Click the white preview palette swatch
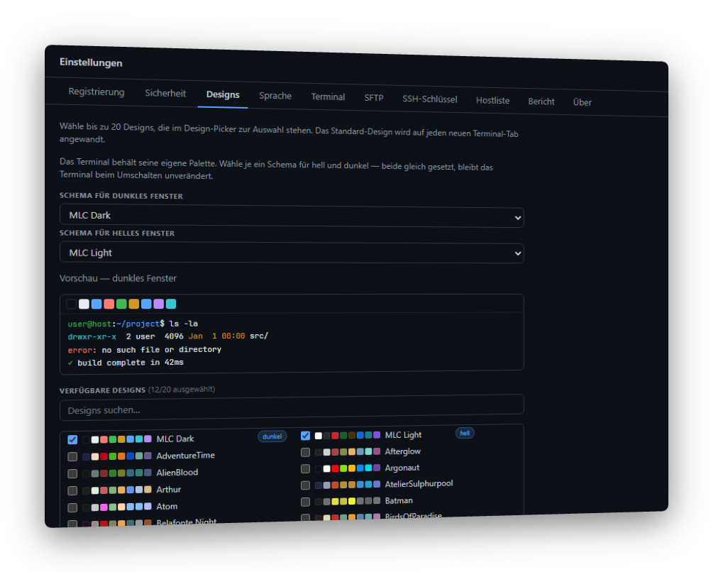Viewport: 728px width, 572px height. point(84,304)
